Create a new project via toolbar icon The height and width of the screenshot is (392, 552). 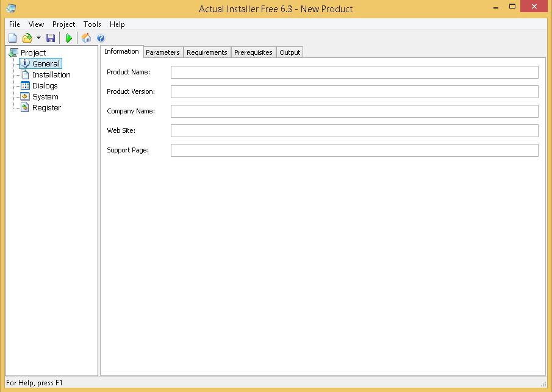pyautogui.click(x=12, y=38)
